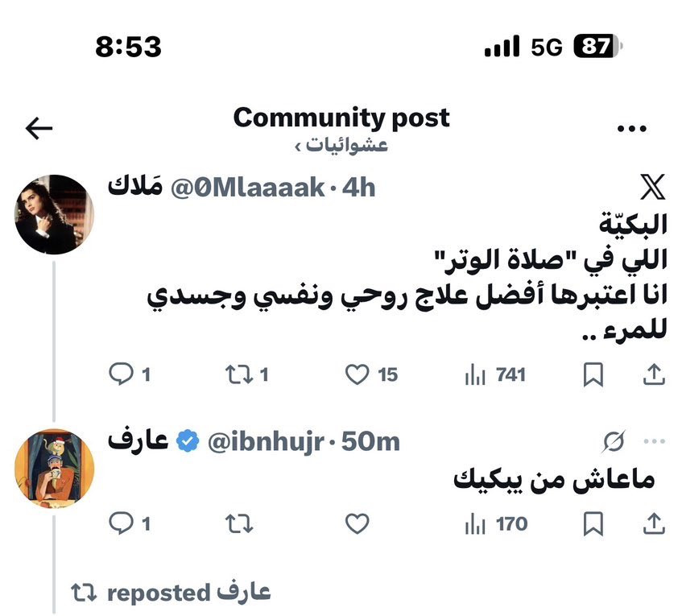
Task: Go back using the left arrow
Action: pyautogui.click(x=39, y=128)
